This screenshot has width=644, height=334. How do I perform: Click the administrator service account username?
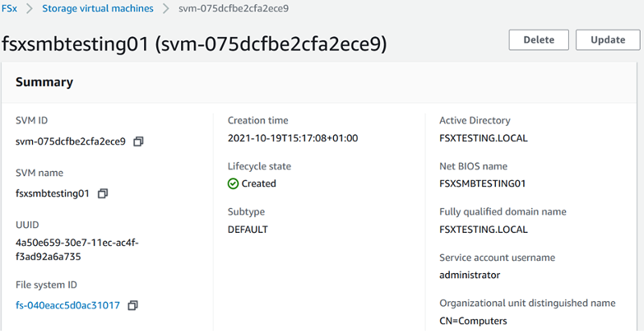tap(470, 275)
